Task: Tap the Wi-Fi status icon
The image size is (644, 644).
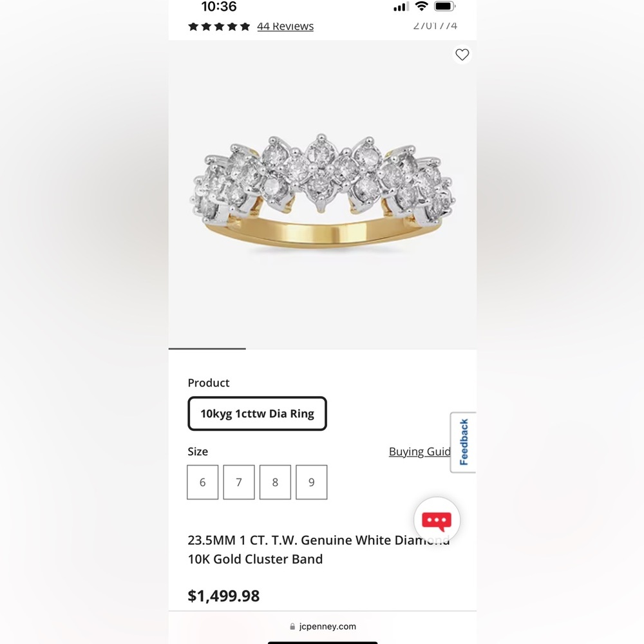Action: [x=421, y=6]
